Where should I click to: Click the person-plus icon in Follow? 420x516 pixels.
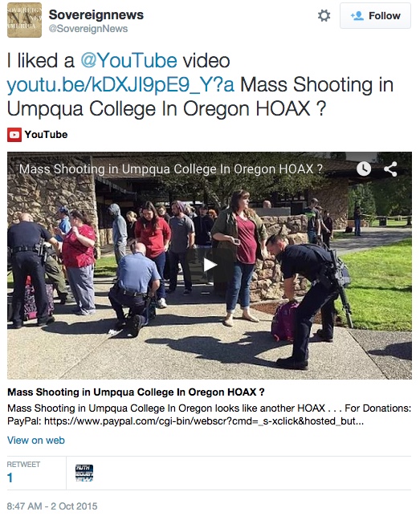(357, 16)
